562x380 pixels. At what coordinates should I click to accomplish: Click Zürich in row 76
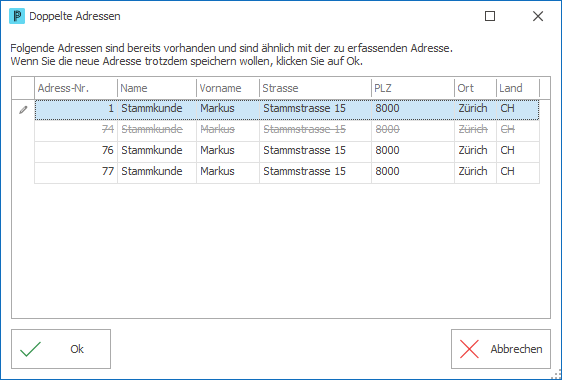[x=476, y=151]
